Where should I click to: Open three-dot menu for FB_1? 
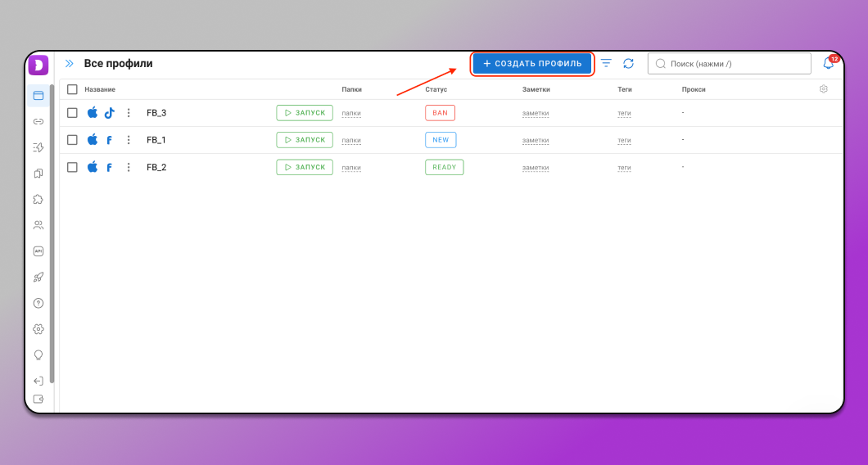pos(129,140)
